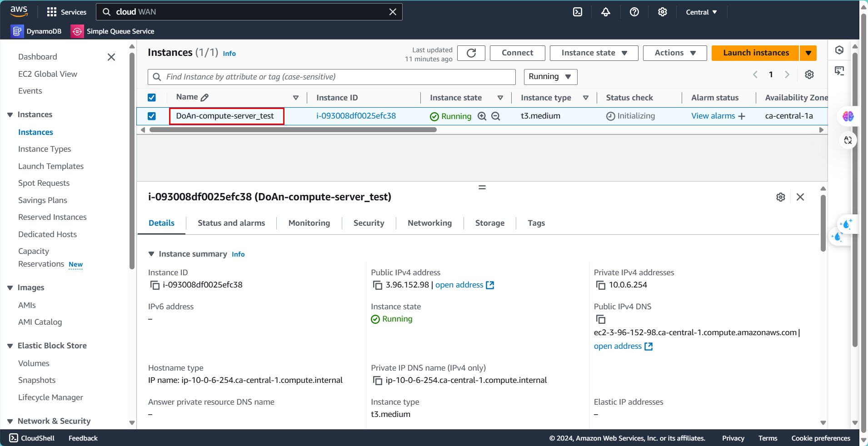Screen dimensions: 868x446
Task: Copy the Private IP DNS name
Action: [x=378, y=381]
